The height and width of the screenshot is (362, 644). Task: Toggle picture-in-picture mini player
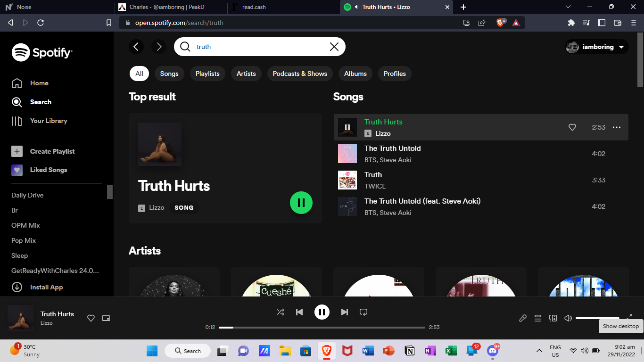106,318
